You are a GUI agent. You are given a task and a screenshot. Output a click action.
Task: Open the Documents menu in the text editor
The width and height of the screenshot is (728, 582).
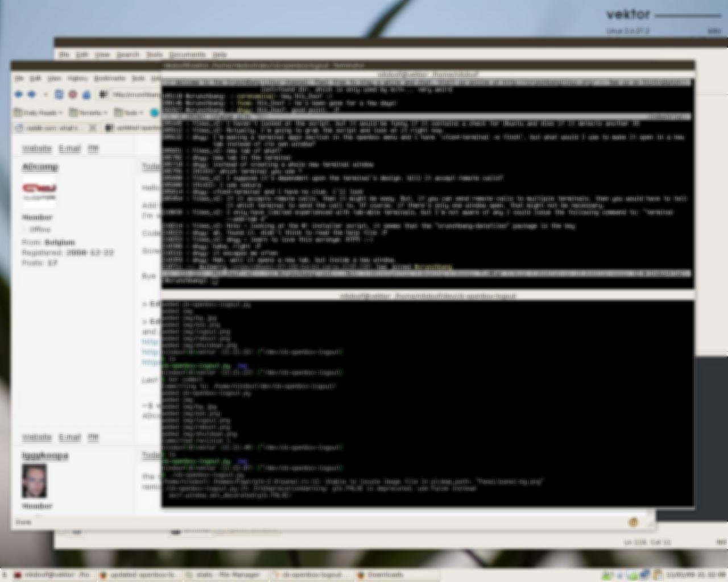pyautogui.click(x=187, y=55)
